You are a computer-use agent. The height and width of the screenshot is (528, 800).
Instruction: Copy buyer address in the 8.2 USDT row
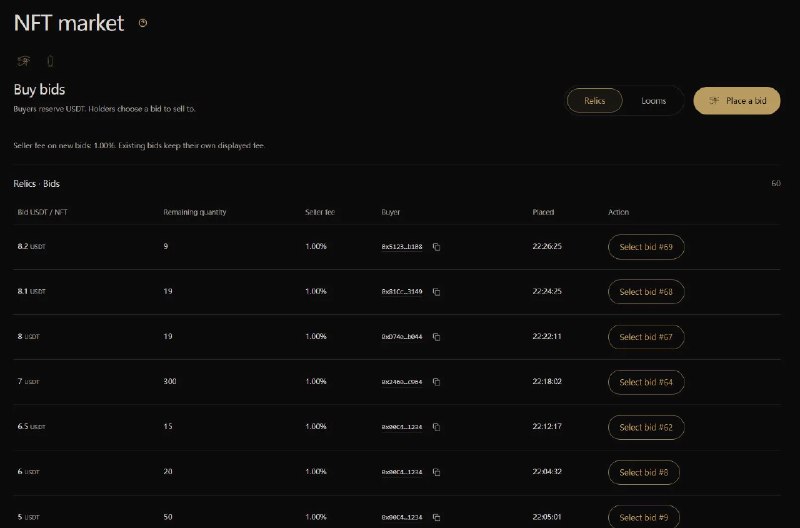pyautogui.click(x=436, y=247)
